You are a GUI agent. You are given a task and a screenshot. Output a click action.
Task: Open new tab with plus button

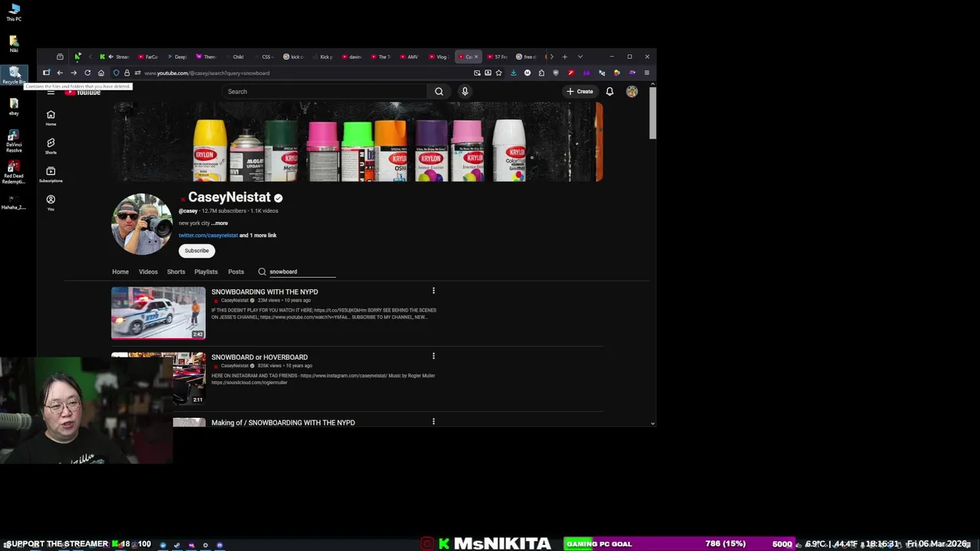[565, 57]
